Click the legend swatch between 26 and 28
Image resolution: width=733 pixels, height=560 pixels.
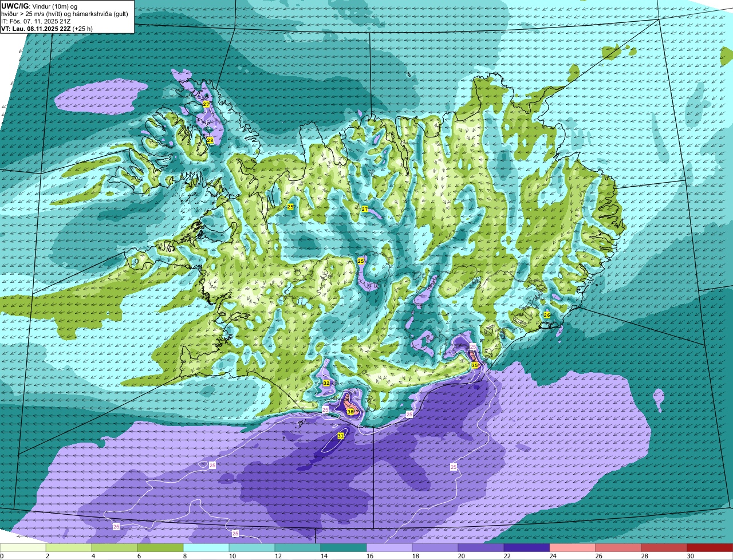(619, 548)
